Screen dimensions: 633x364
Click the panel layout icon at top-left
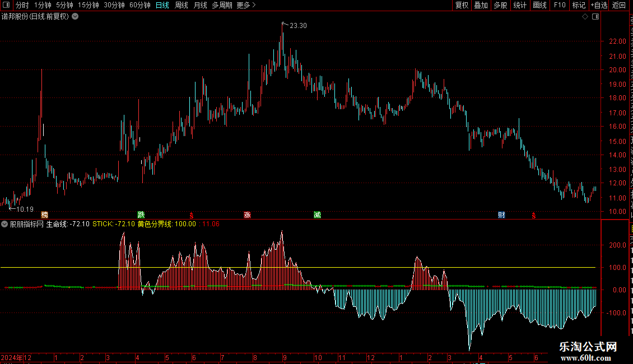[6, 5]
